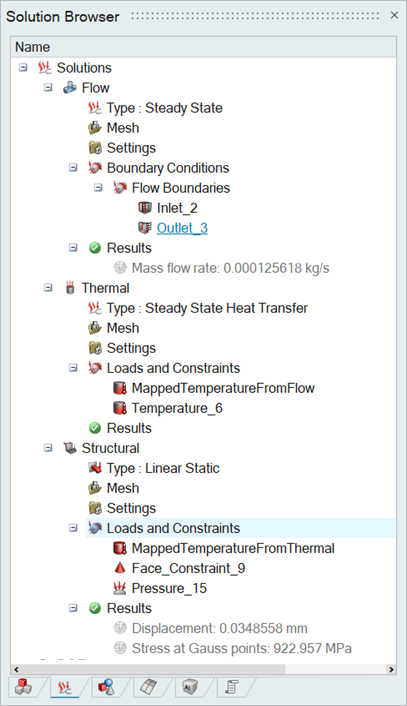Collapse the Flow Boundaries node
Viewport: 407px width, 706px height.
(x=98, y=188)
